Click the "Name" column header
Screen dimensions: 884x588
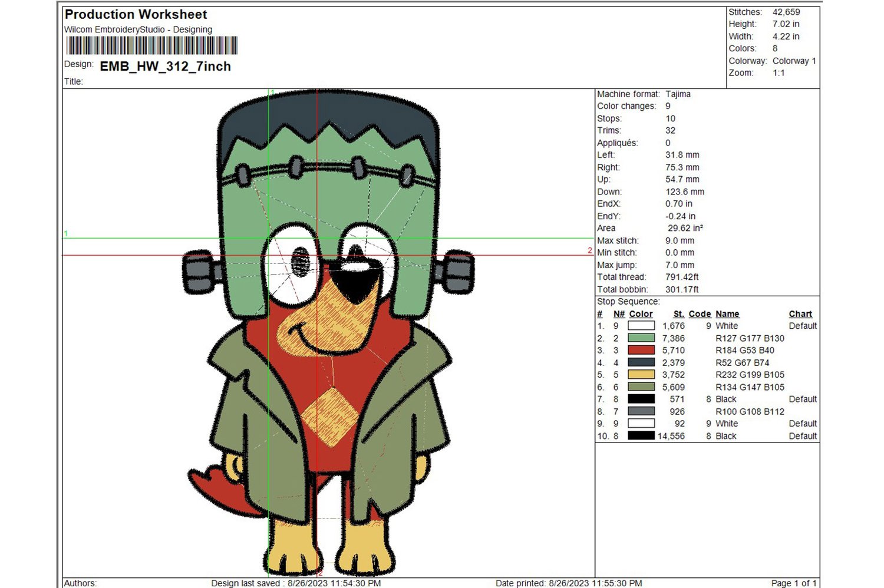pyautogui.click(x=727, y=314)
